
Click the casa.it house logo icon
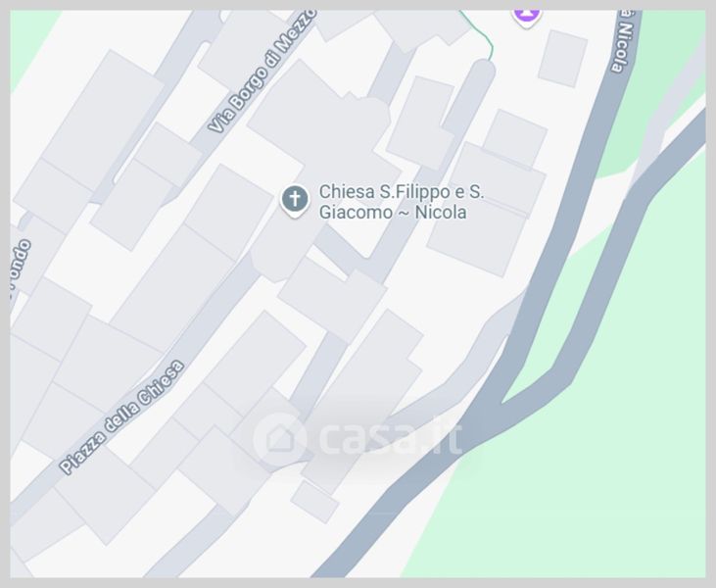point(279,439)
